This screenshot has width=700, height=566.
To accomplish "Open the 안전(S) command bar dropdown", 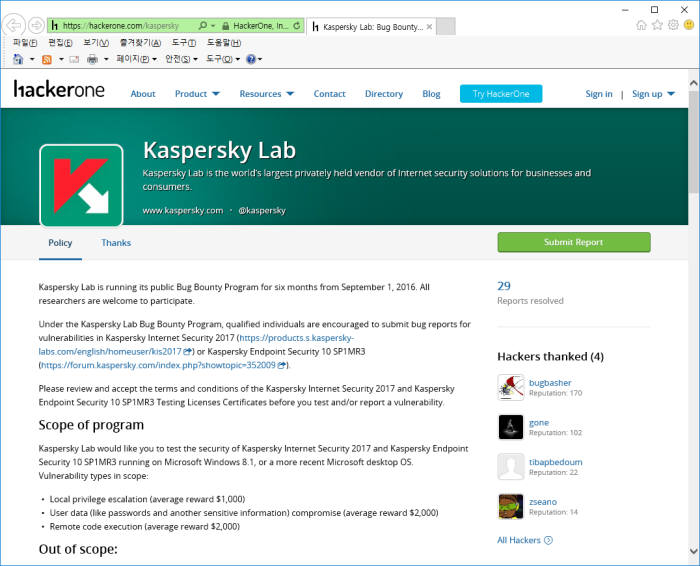I will [181, 59].
